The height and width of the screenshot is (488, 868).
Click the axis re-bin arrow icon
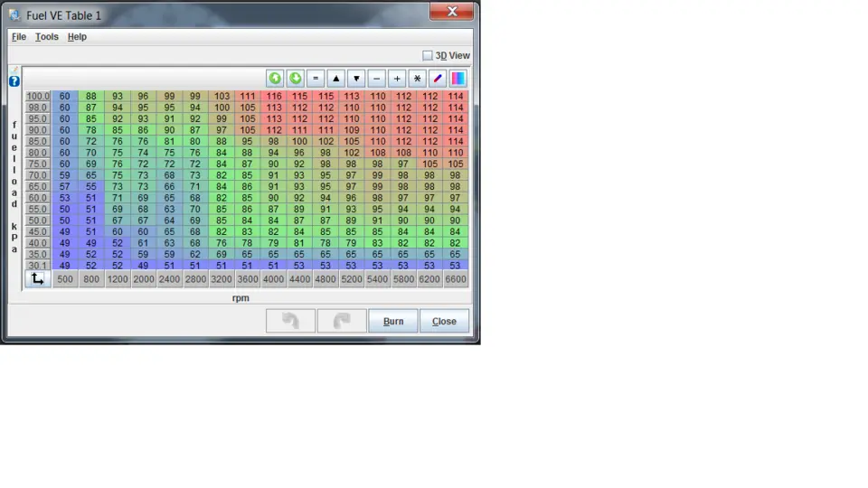tap(38, 279)
